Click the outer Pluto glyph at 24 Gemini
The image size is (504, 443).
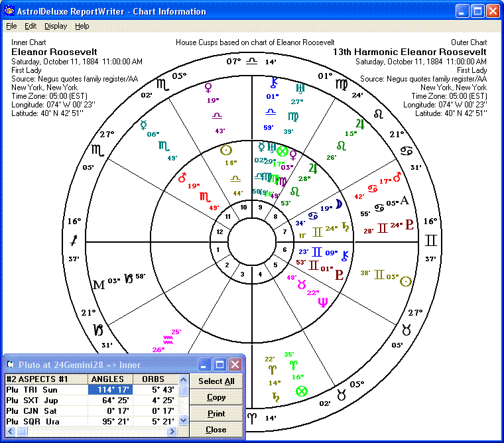[x=409, y=225]
